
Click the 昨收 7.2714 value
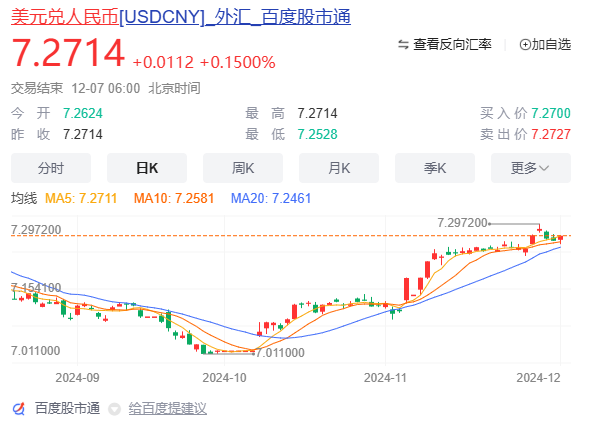83,134
